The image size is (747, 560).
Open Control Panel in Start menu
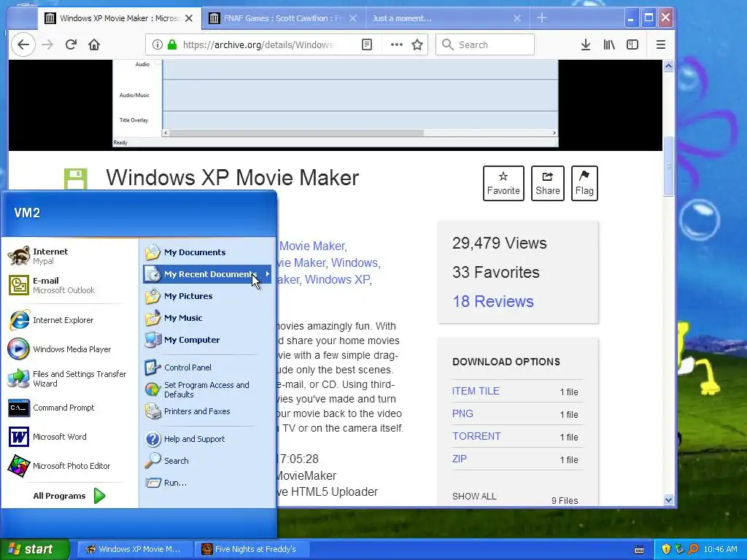(207, 367)
